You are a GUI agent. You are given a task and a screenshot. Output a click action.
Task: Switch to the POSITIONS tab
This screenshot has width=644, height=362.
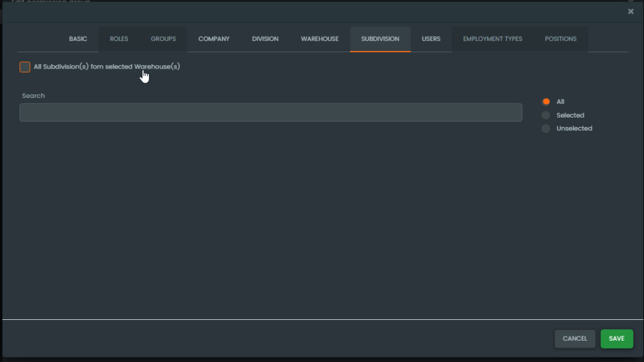[x=560, y=39]
